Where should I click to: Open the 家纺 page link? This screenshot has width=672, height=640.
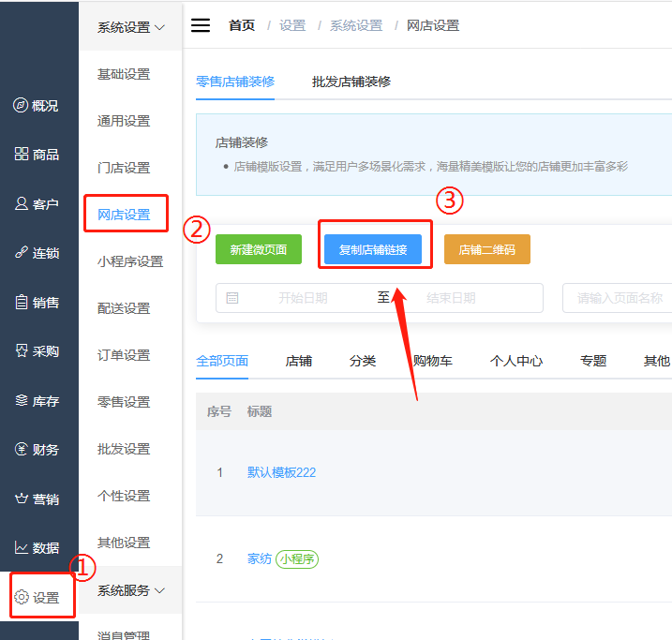point(260,558)
